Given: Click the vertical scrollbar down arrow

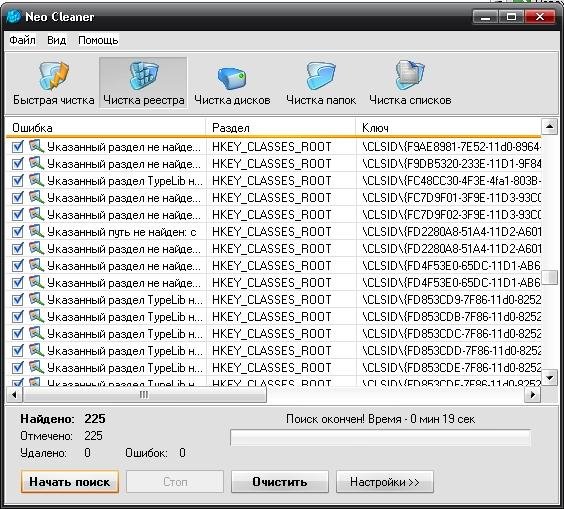Looking at the screenshot, I should click(549, 378).
